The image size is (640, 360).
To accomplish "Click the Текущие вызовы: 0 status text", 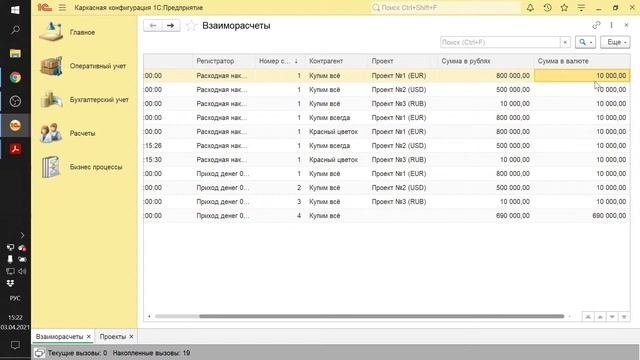I will [x=77, y=353].
